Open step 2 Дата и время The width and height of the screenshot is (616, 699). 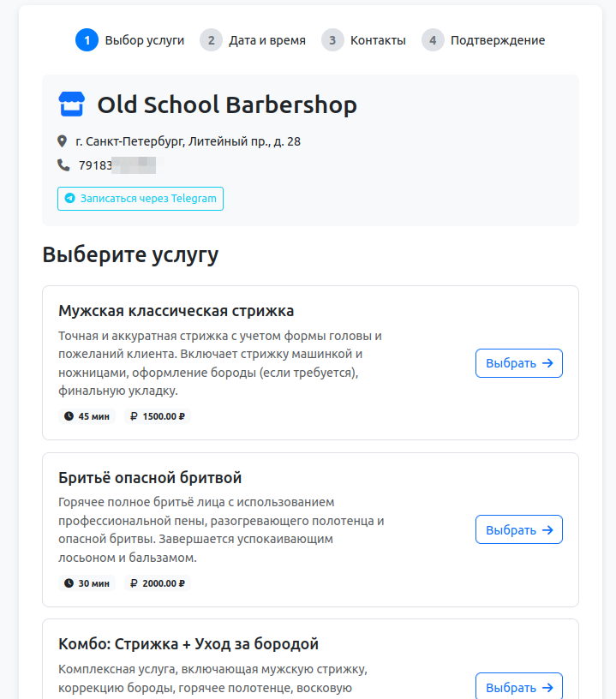point(254,40)
